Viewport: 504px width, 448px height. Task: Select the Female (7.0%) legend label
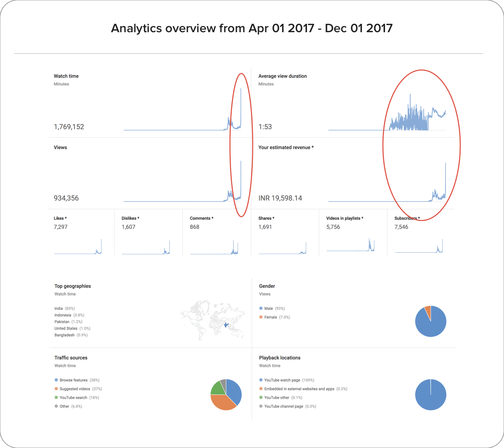tap(277, 317)
